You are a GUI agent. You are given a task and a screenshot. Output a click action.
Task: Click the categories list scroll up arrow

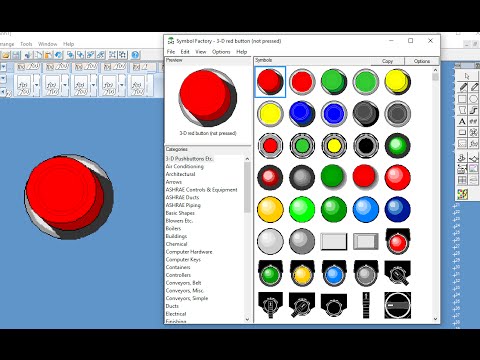[x=247, y=159]
